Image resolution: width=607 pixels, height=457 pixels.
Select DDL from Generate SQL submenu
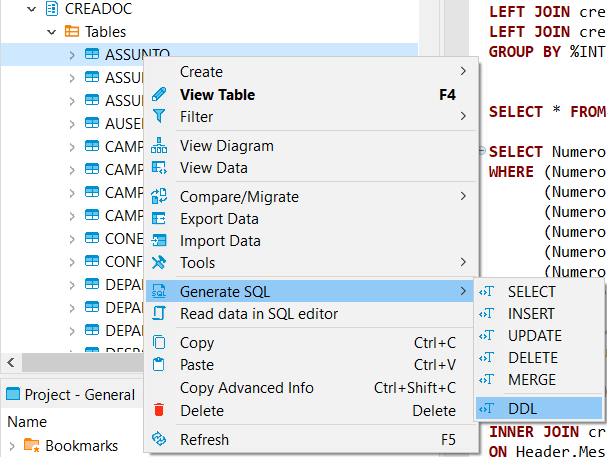522,408
